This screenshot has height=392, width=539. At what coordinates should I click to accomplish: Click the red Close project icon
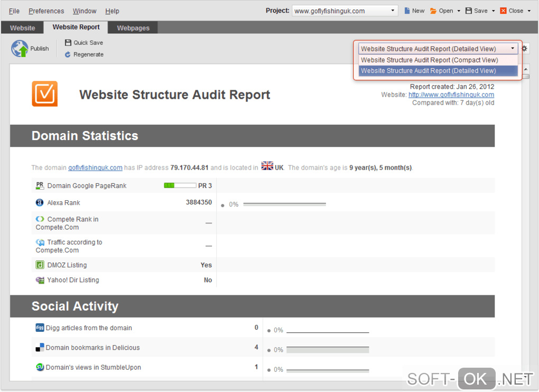[x=503, y=11]
